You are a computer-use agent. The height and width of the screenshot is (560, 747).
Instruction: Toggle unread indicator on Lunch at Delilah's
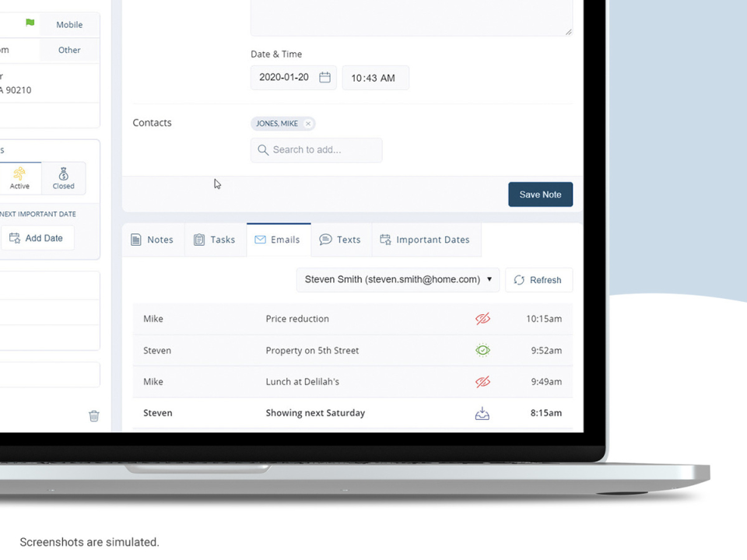coord(482,381)
